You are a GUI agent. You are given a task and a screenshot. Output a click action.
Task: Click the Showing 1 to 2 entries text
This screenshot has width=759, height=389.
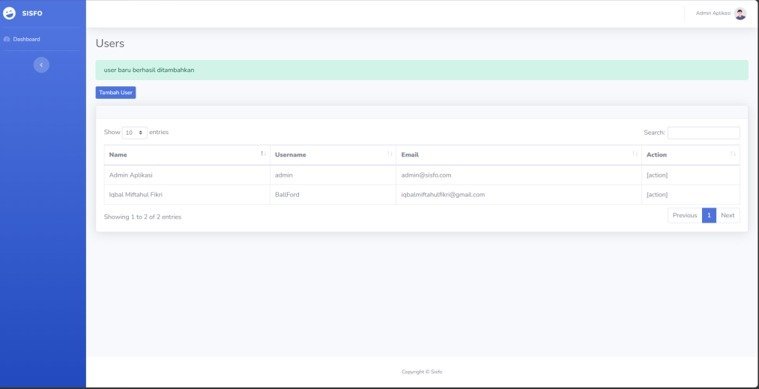click(x=143, y=217)
